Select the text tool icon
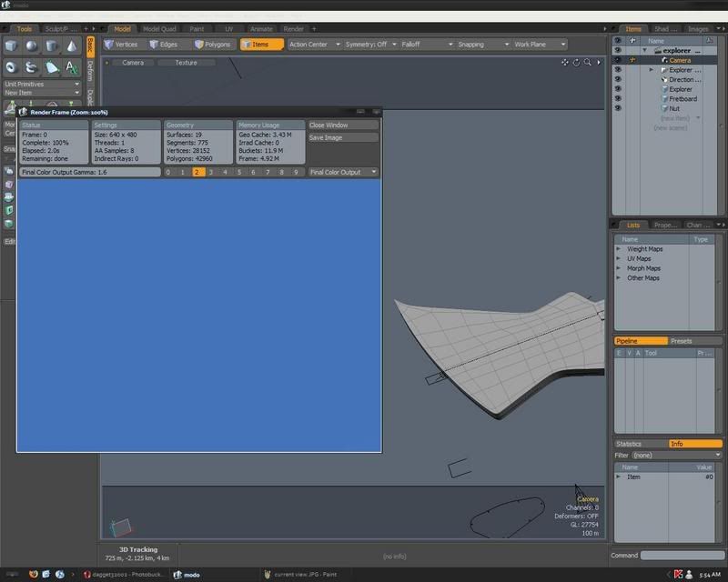Image resolution: width=728 pixels, height=582 pixels. click(x=72, y=67)
